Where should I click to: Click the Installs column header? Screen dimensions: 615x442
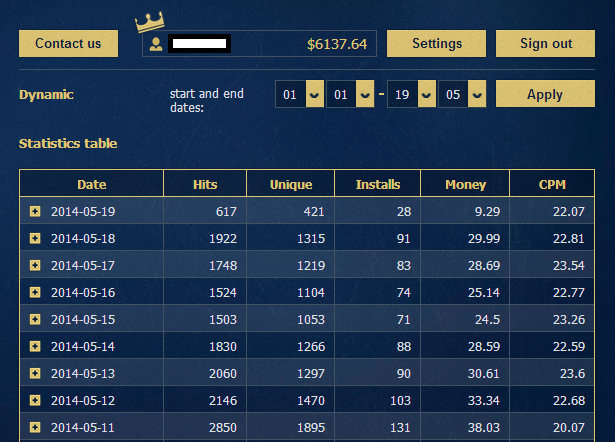378,184
